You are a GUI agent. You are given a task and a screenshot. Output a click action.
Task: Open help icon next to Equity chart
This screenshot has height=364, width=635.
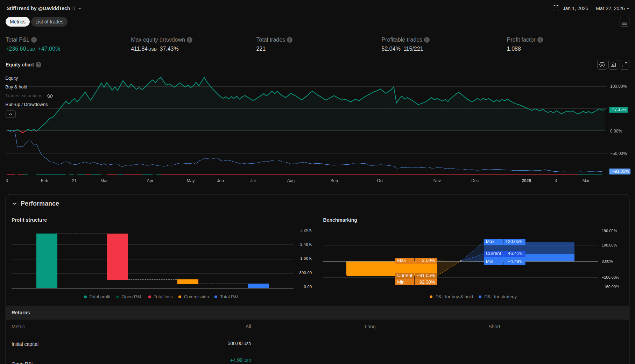tap(38, 65)
